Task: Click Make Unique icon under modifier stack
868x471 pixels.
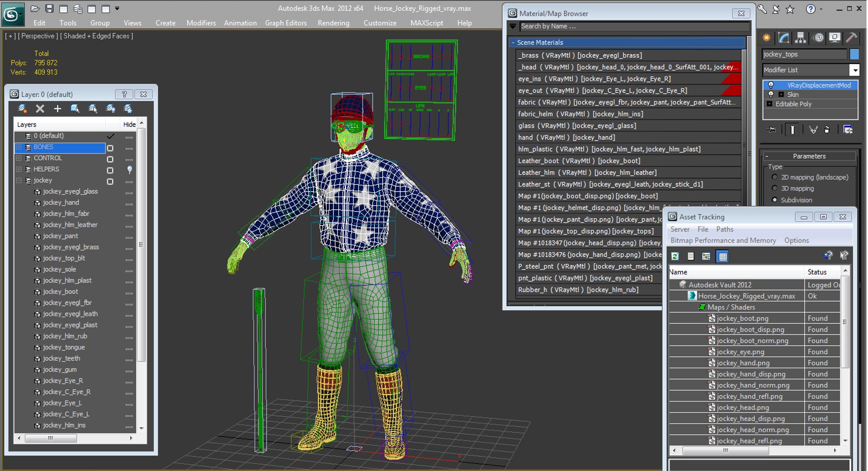Action: 813,130
